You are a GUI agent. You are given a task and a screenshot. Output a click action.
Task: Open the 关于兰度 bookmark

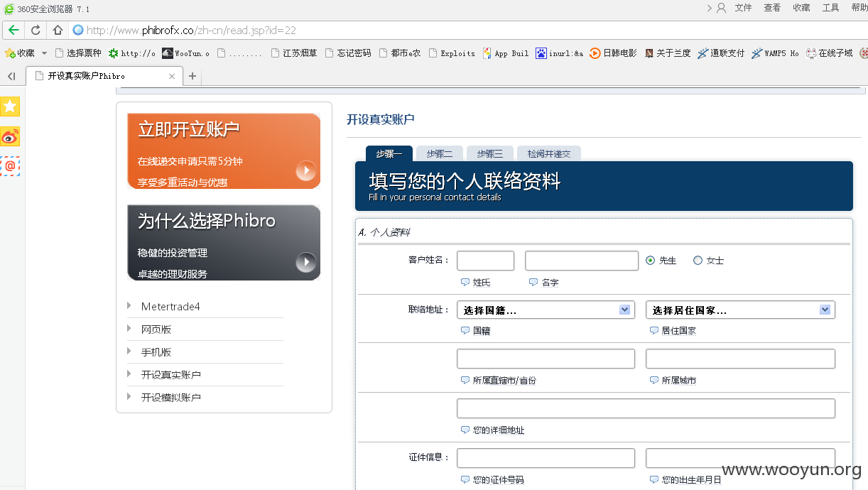coord(668,53)
